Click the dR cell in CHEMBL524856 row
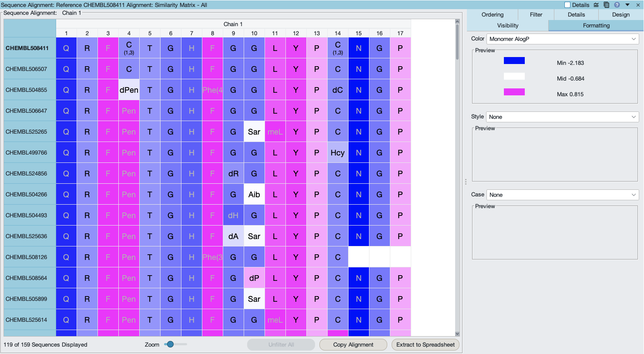 tap(233, 173)
